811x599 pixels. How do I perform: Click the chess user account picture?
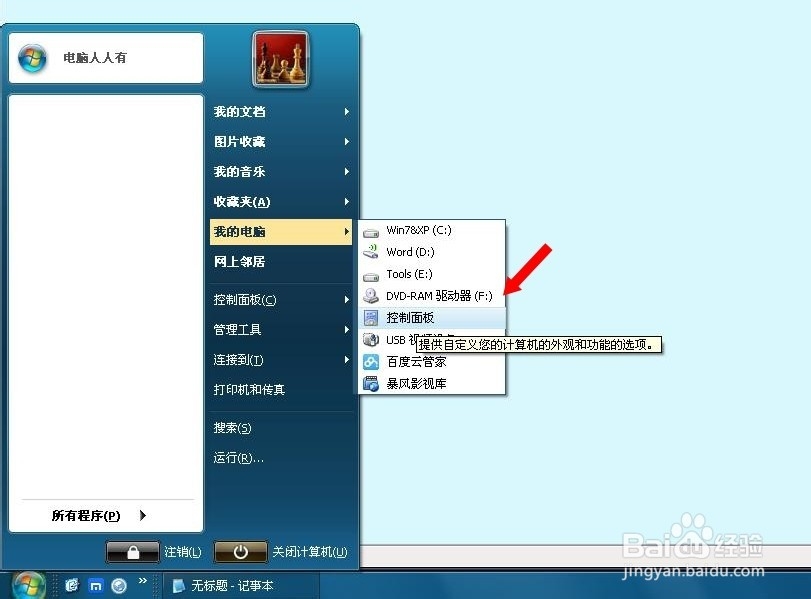click(280, 58)
